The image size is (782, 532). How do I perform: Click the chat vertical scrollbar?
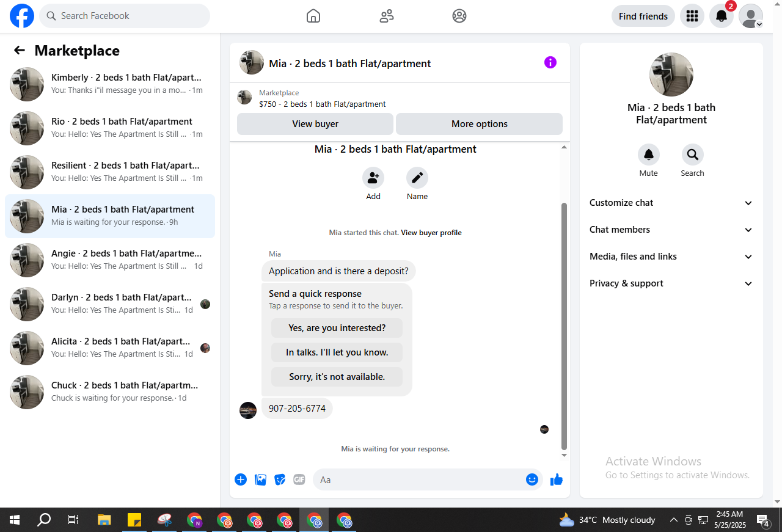(564, 327)
